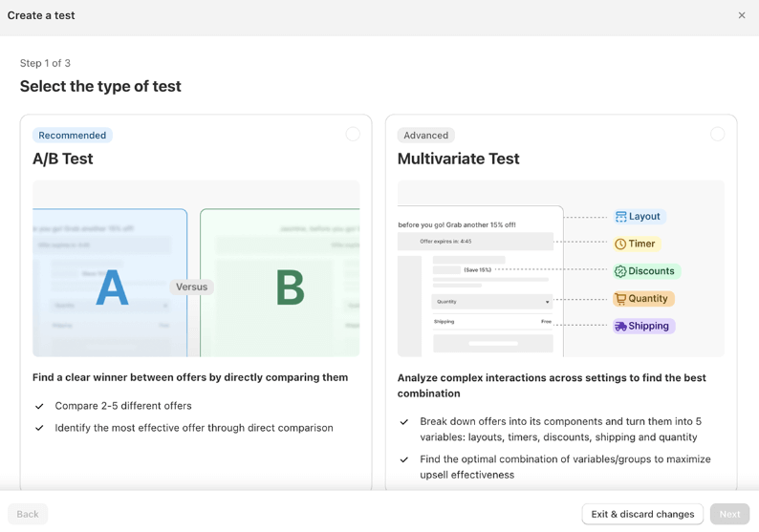
Task: Select the A/B Test radio button
Action: (353, 134)
